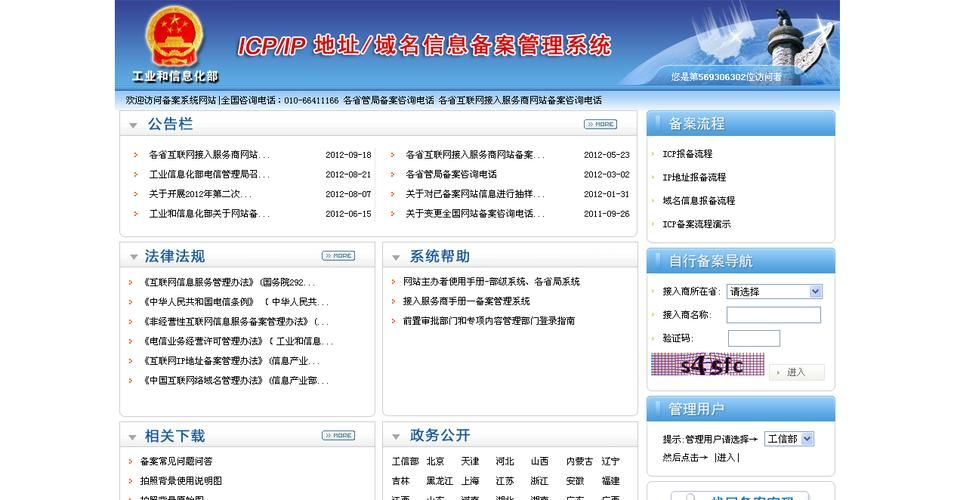Select 浙江 in 政务公开 list
The width and height of the screenshot is (954, 500).
[539, 481]
